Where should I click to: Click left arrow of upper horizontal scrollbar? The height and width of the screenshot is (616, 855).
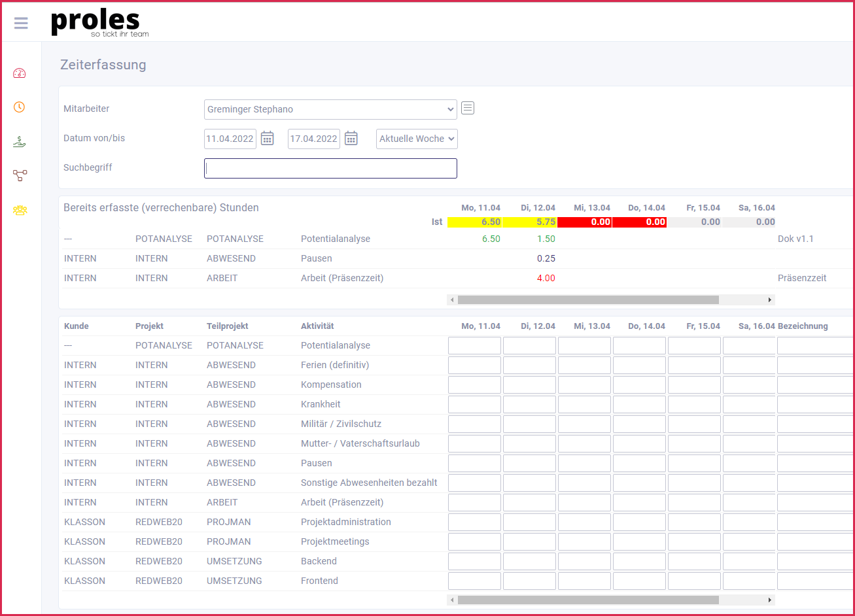[x=452, y=299]
